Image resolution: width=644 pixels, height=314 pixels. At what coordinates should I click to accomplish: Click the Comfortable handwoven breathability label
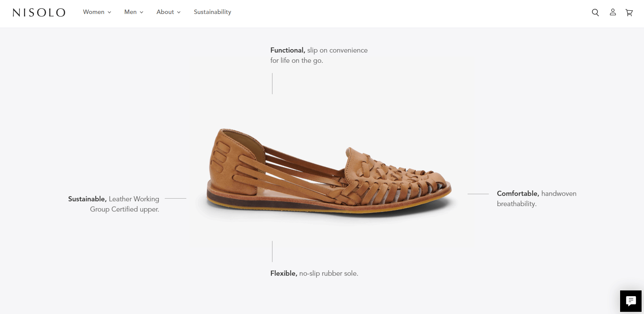536,198
